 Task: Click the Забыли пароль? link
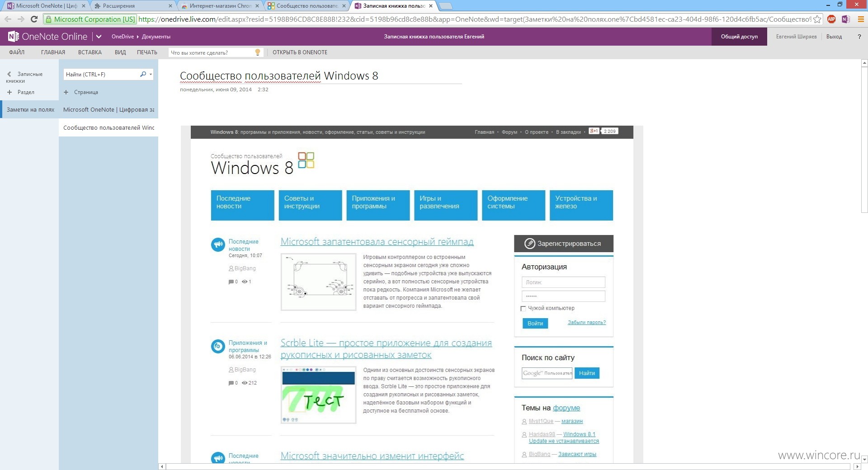pyautogui.click(x=587, y=322)
